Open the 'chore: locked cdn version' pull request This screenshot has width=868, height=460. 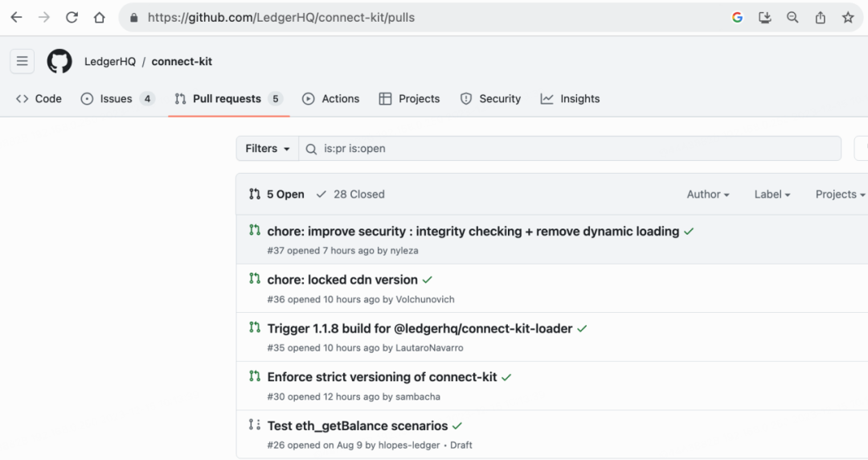click(342, 280)
